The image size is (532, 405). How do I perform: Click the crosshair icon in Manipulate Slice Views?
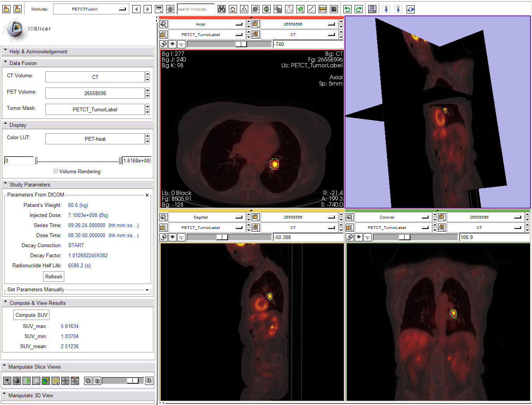[x=56, y=381]
